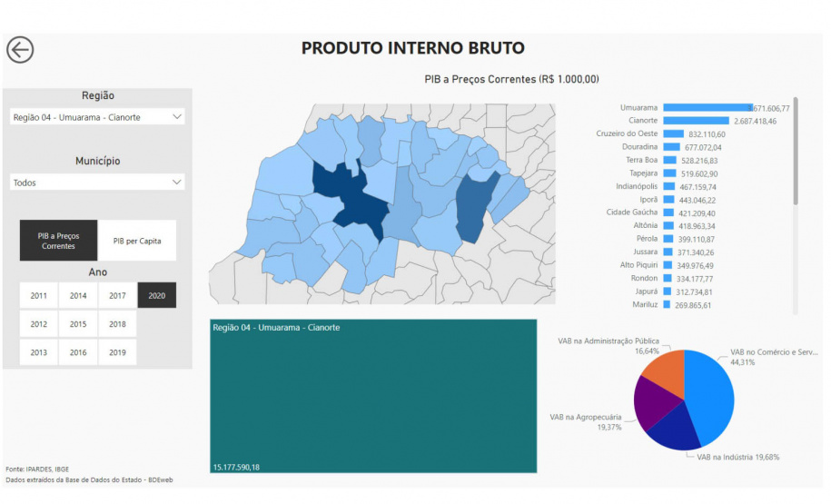The height and width of the screenshot is (504, 831).
Task: Select year 2016 tile
Action: point(78,352)
